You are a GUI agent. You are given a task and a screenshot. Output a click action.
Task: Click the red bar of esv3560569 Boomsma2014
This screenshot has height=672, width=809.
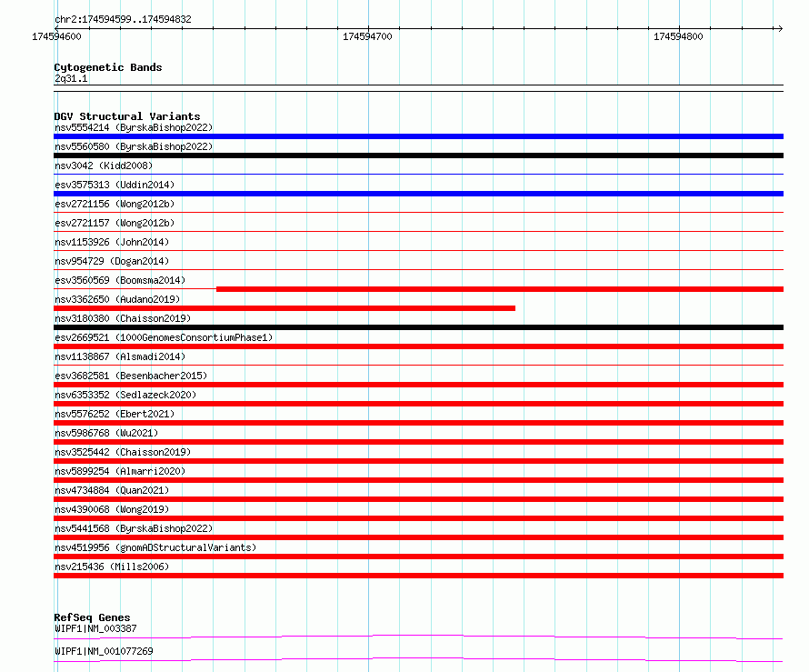[x=500, y=289]
